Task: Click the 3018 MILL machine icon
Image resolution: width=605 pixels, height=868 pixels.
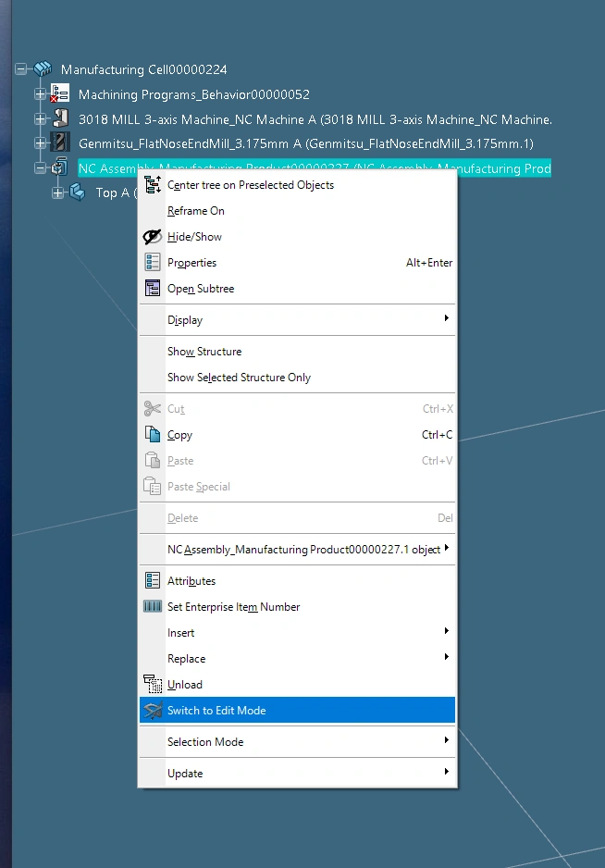Action: point(60,118)
